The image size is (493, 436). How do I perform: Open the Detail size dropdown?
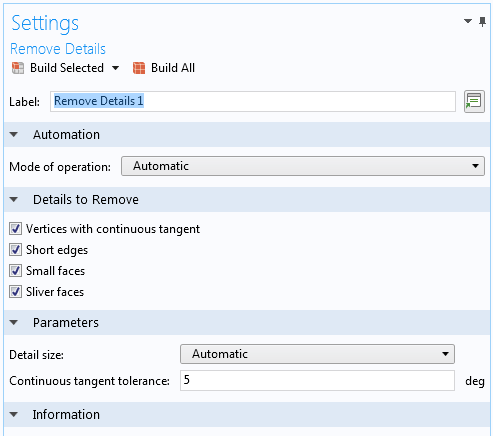click(x=317, y=354)
